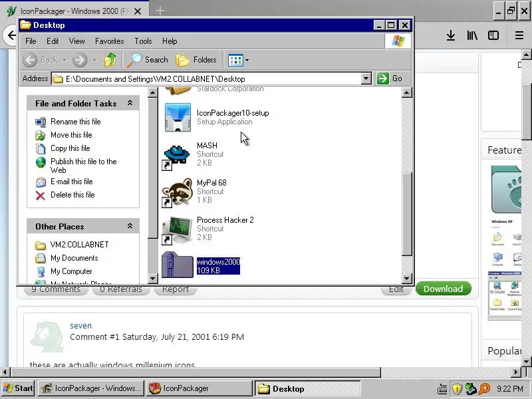Click the Search magnifier toolbar button
The image size is (532, 399).
tap(147, 60)
